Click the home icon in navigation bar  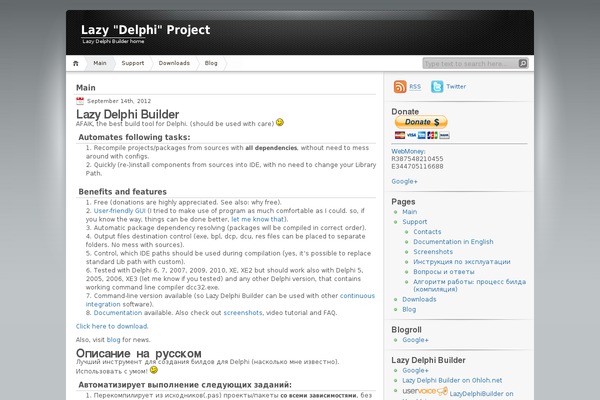[x=75, y=64]
